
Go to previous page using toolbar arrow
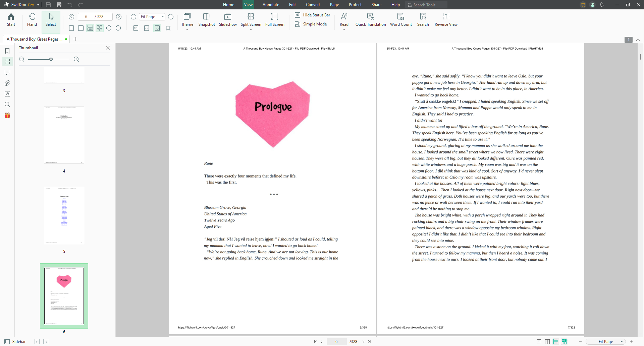(x=71, y=17)
